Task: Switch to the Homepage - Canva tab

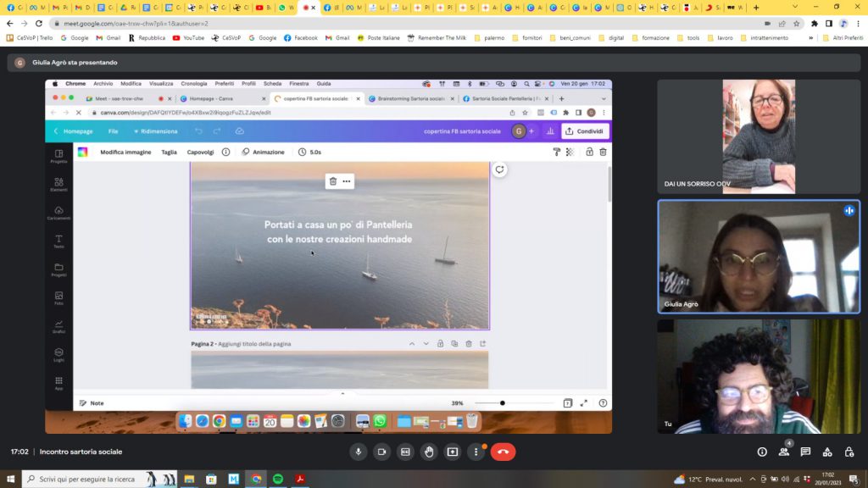Action: [x=223, y=98]
